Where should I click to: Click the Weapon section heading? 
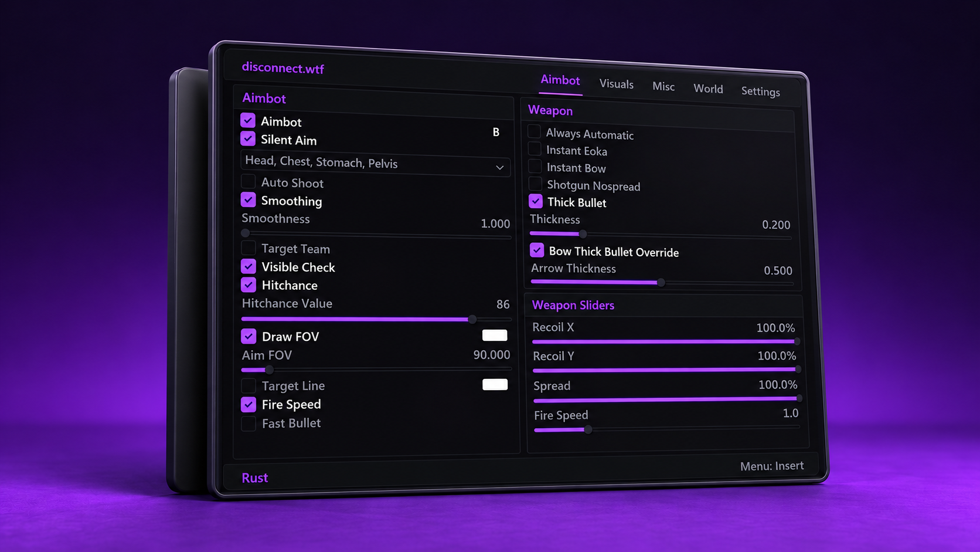(550, 110)
